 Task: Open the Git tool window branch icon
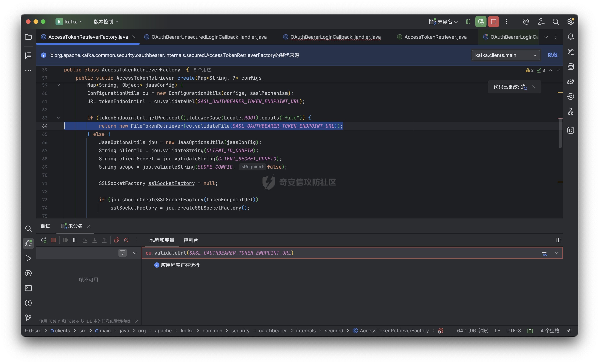pos(28,318)
